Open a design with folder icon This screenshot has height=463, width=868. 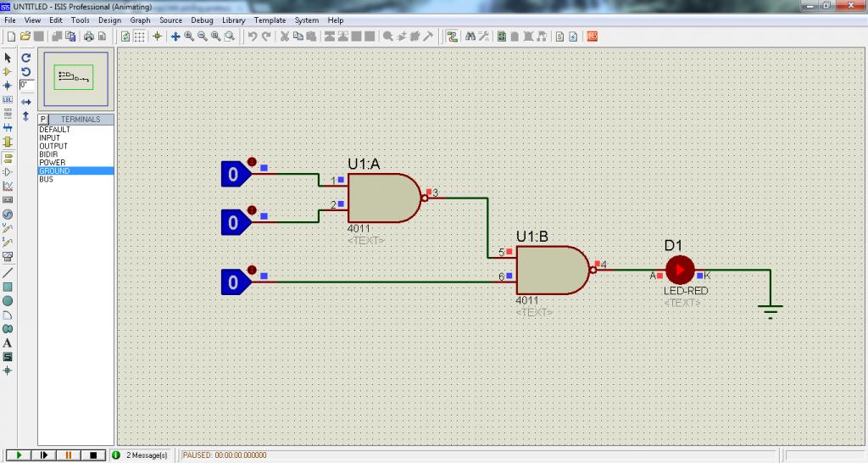point(25,36)
